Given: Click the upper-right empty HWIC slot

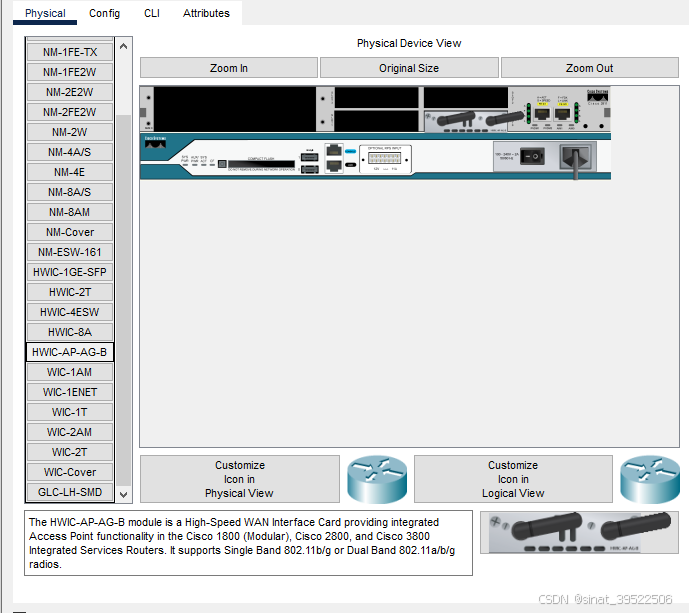Looking at the screenshot, I should coord(466,97).
